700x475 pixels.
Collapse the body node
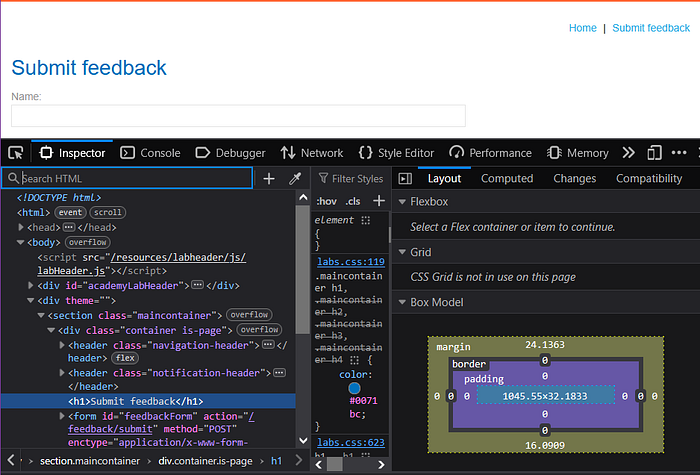[x=21, y=242]
